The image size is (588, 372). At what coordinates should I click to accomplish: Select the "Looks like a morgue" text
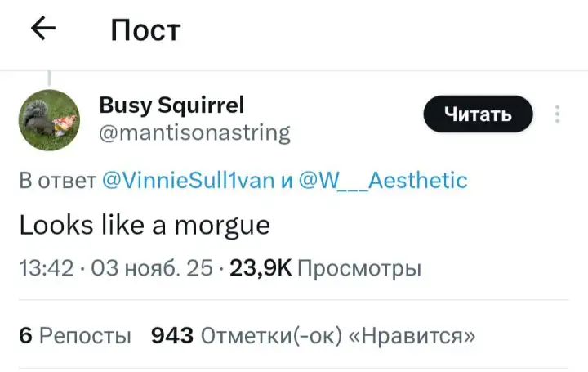click(x=144, y=224)
